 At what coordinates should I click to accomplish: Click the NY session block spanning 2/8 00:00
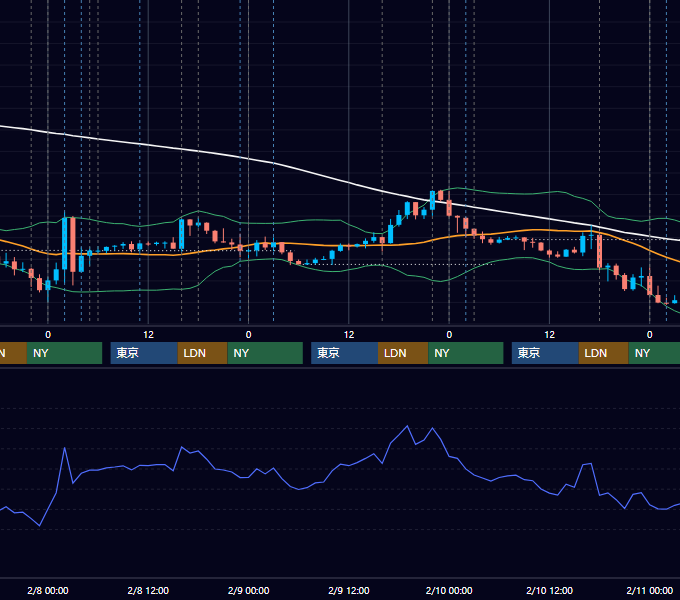(64, 353)
